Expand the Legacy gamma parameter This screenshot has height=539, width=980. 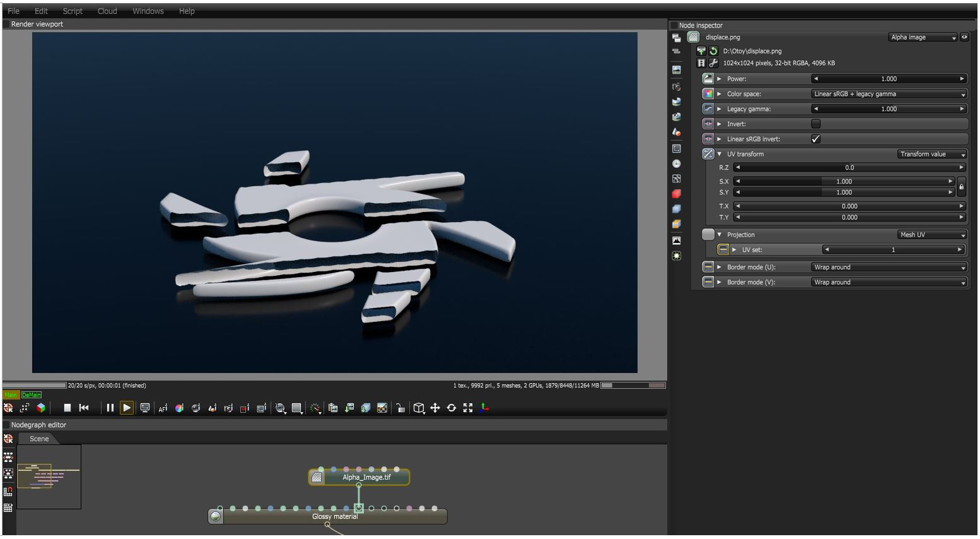point(719,109)
